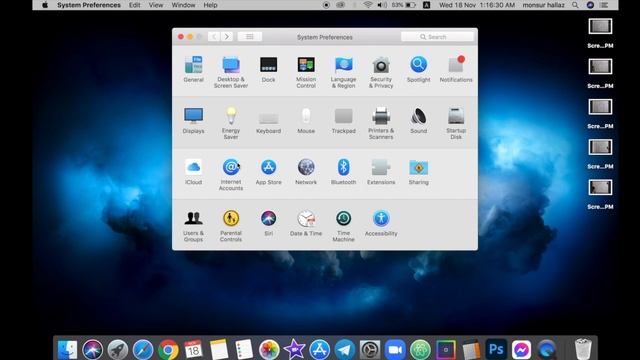
Task: Click the back navigation arrow in toolbar
Action: tap(214, 37)
